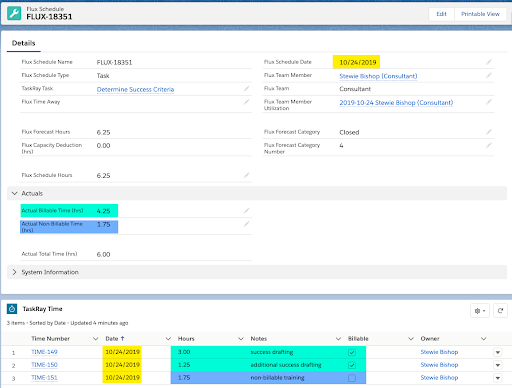This screenshot has height=388, width=512.
Task: Click the Edit button
Action: pos(441,14)
